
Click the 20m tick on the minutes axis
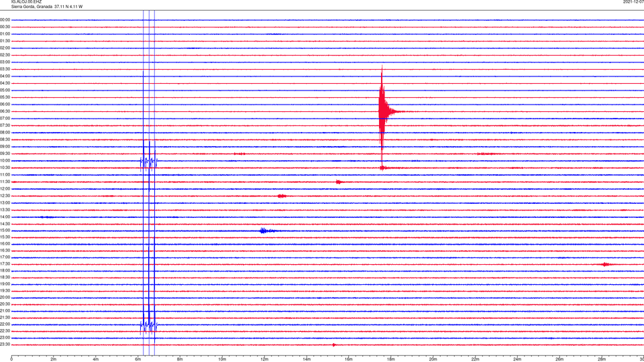(x=433, y=359)
